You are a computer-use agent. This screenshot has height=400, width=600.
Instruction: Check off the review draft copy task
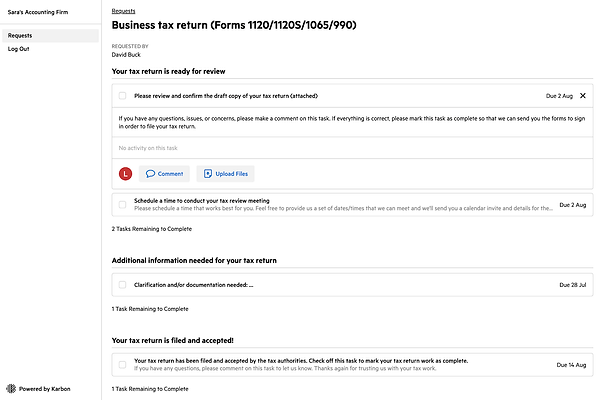click(123, 96)
